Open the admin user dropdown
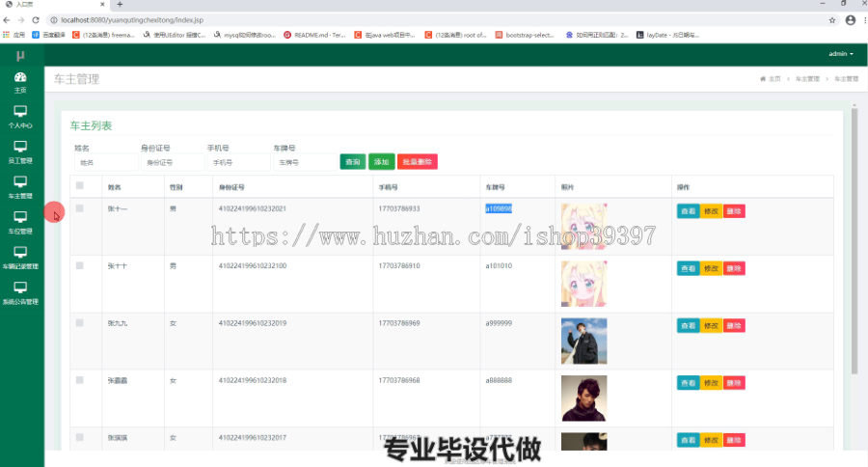The height and width of the screenshot is (467, 868). [841, 54]
